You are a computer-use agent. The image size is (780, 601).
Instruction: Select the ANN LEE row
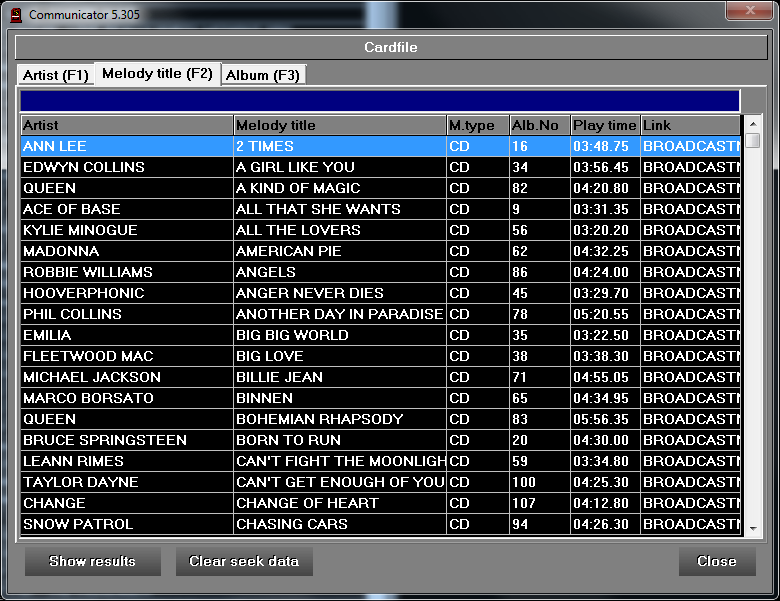(381, 146)
